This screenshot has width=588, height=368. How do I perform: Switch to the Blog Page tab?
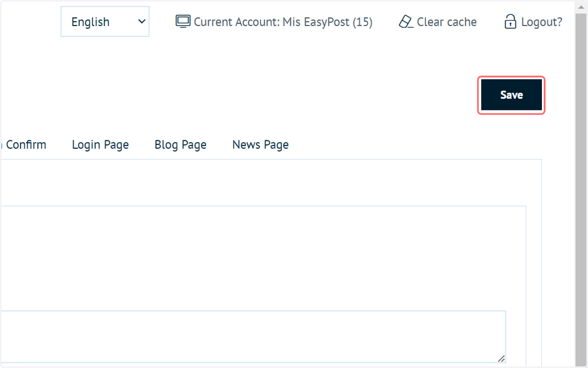pos(180,145)
